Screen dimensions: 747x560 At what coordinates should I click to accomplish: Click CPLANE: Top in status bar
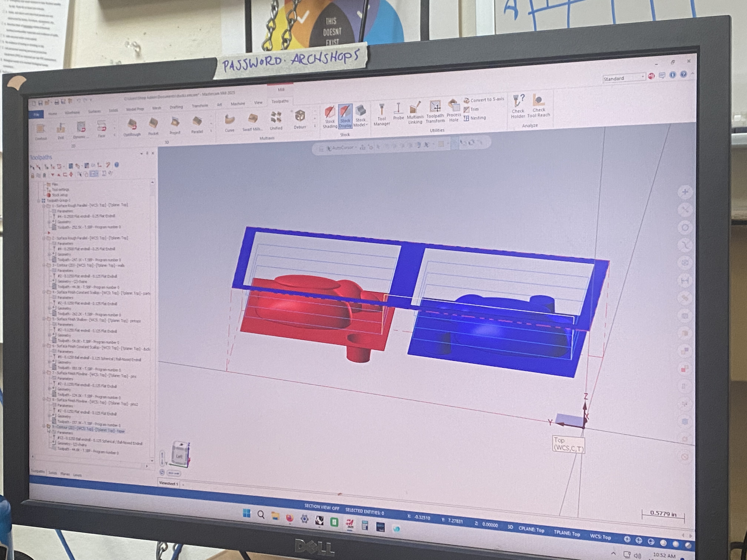pyautogui.click(x=531, y=530)
